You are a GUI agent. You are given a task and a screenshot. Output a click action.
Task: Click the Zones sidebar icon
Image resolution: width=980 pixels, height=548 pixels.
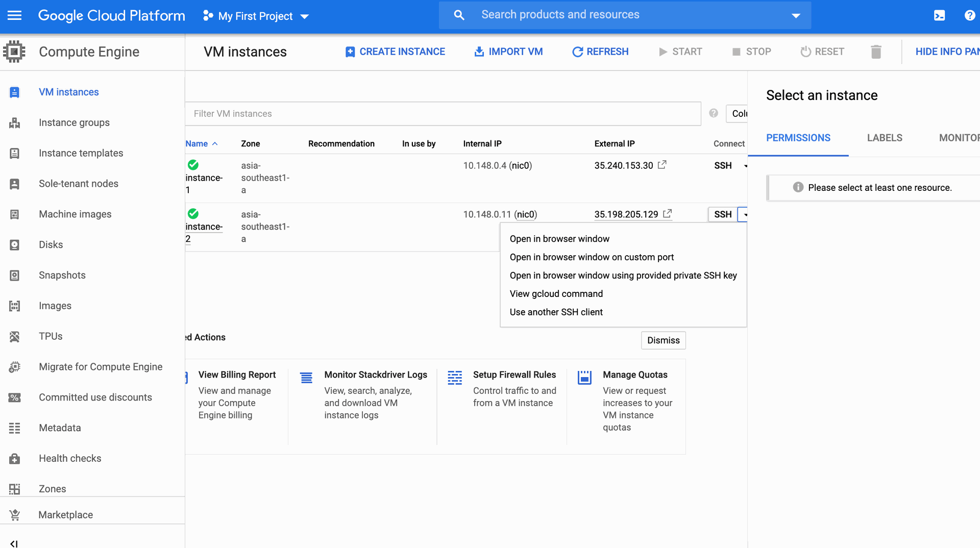click(15, 489)
